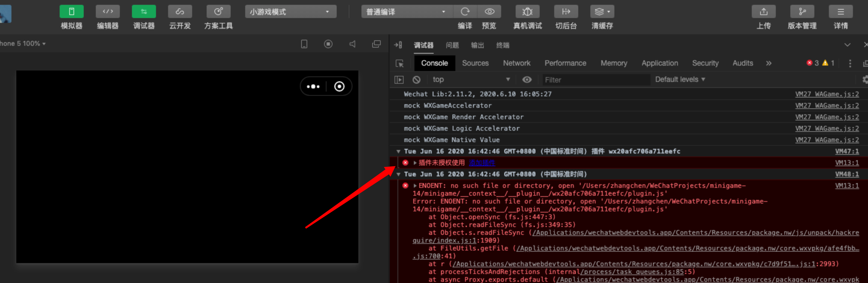Click the 编译 compile refresh icon
Viewport: 868px width, 283px height.
[465, 12]
